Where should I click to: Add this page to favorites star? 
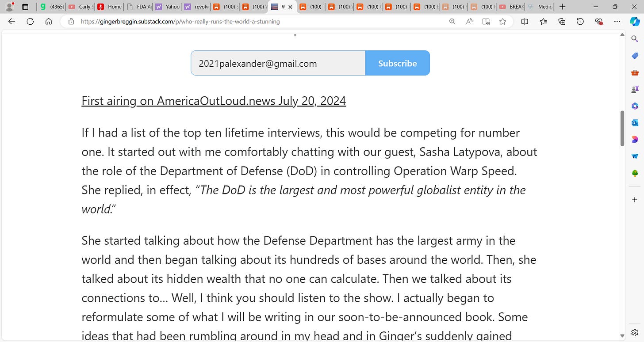[503, 21]
